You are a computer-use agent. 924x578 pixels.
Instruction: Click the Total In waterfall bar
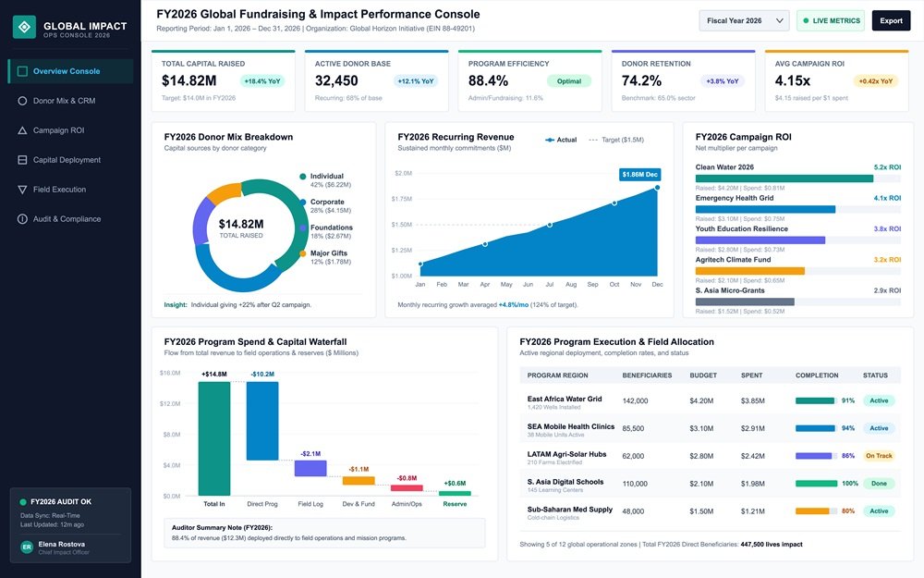(214, 438)
